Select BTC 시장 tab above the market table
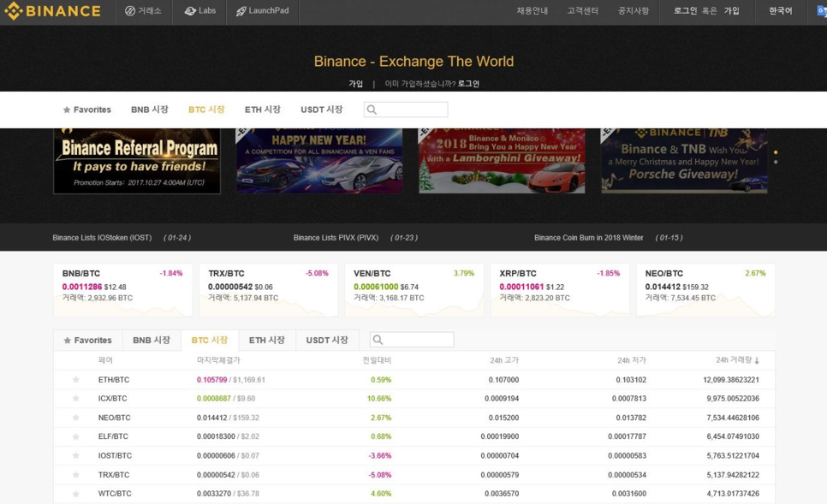 coord(210,341)
